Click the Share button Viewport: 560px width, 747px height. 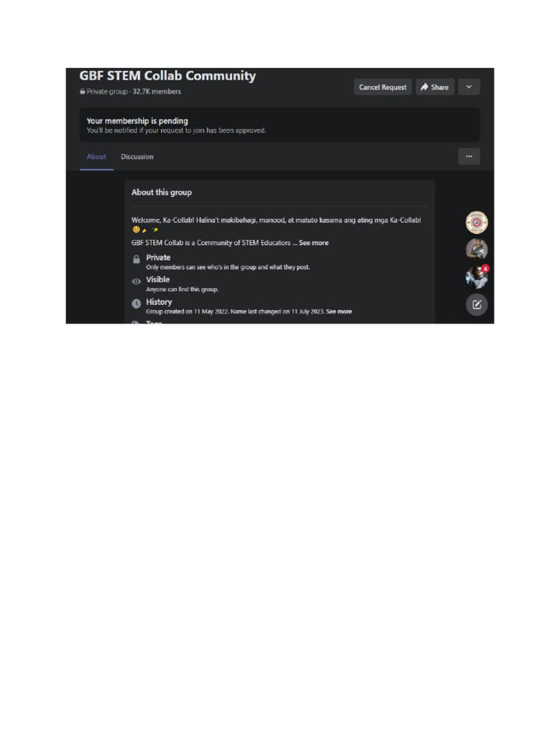(435, 88)
